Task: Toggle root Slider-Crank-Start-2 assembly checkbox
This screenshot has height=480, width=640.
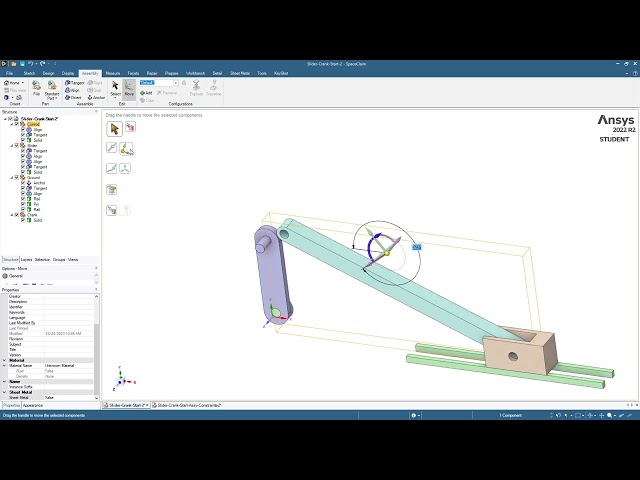Action: coord(11,119)
